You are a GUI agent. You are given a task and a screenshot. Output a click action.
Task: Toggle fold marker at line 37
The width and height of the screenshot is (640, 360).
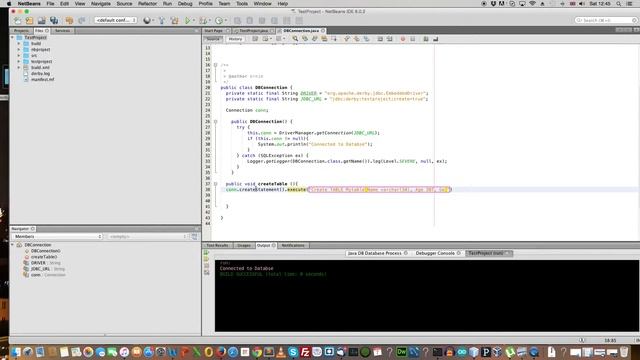click(x=216, y=184)
